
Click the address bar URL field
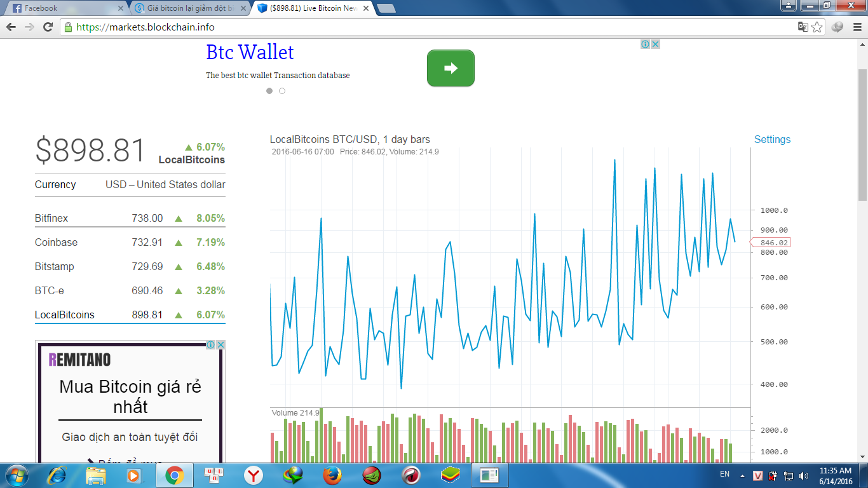point(432,27)
